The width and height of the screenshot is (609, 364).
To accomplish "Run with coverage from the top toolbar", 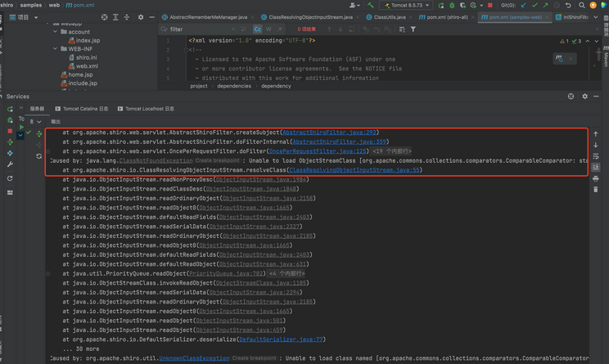I will click(462, 5).
